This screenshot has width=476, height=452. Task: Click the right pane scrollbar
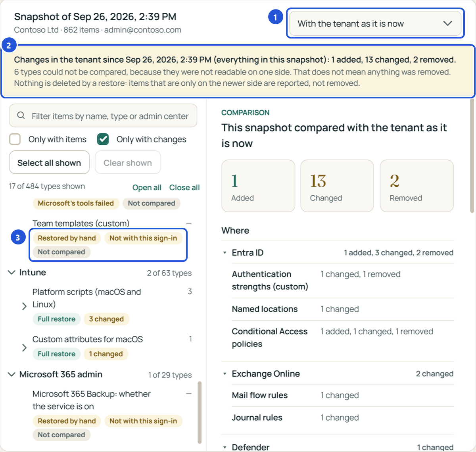472,156
